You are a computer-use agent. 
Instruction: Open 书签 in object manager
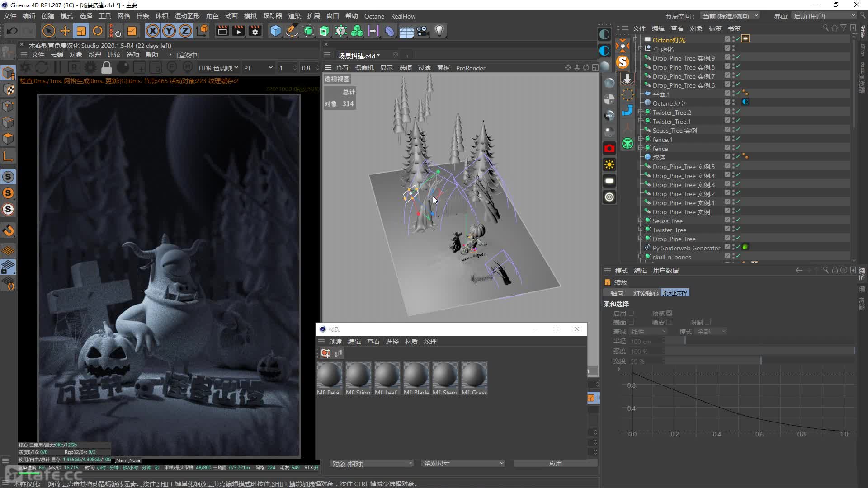[734, 28]
